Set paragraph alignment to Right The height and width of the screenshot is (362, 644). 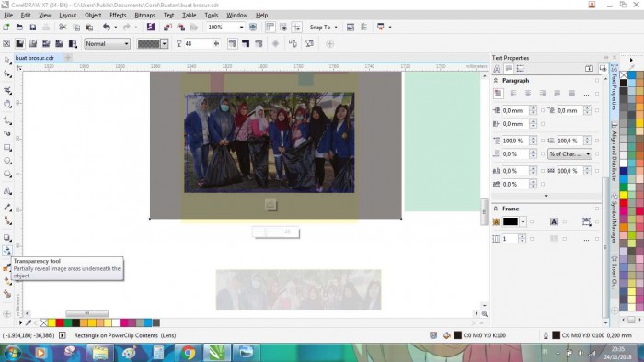pyautogui.click(x=543, y=94)
